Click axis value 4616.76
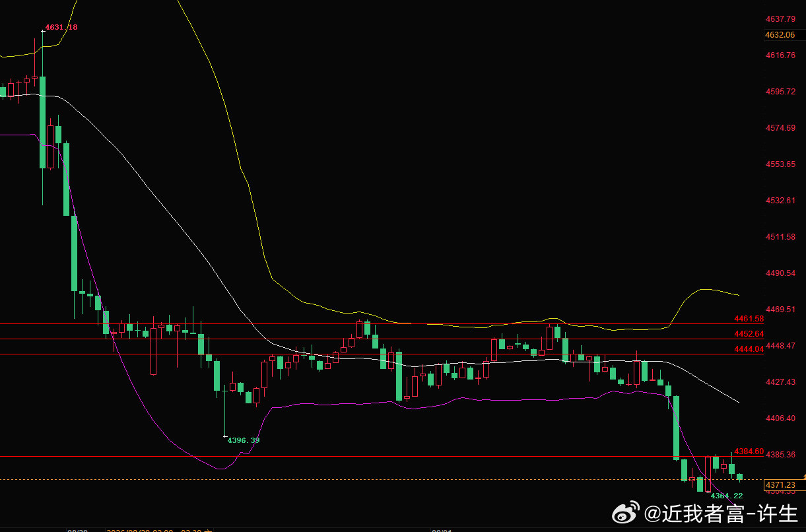Image resolution: width=806 pixels, height=532 pixels. [780, 55]
